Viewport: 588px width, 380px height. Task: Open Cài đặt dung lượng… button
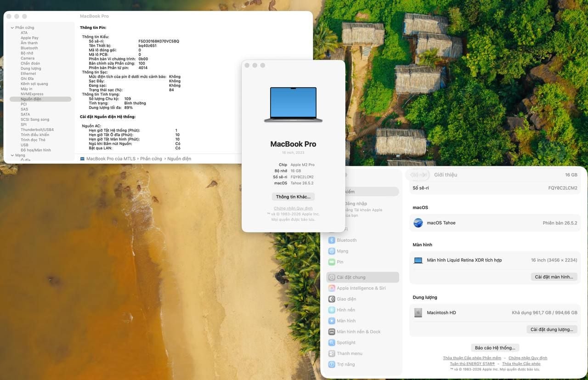pos(552,329)
